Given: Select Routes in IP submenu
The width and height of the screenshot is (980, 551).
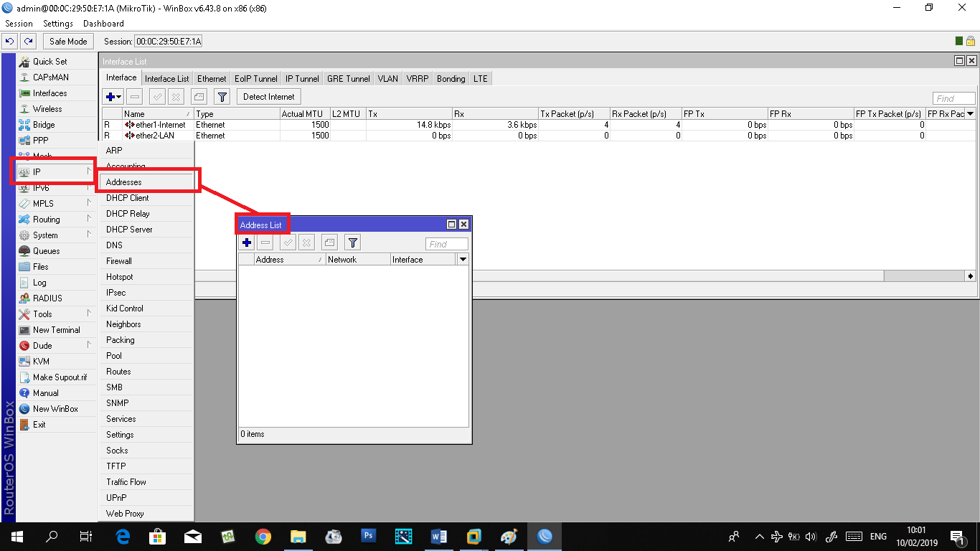Looking at the screenshot, I should pos(146,372).
